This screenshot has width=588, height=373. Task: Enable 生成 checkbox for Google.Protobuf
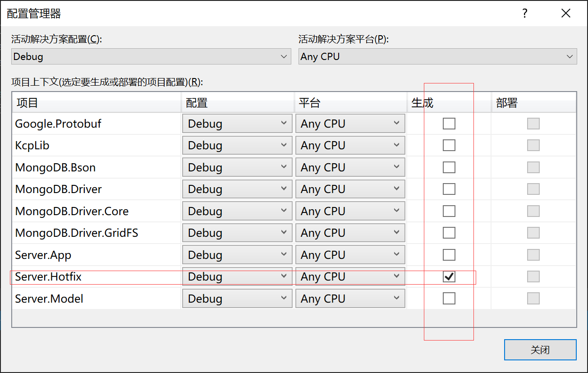tap(449, 124)
